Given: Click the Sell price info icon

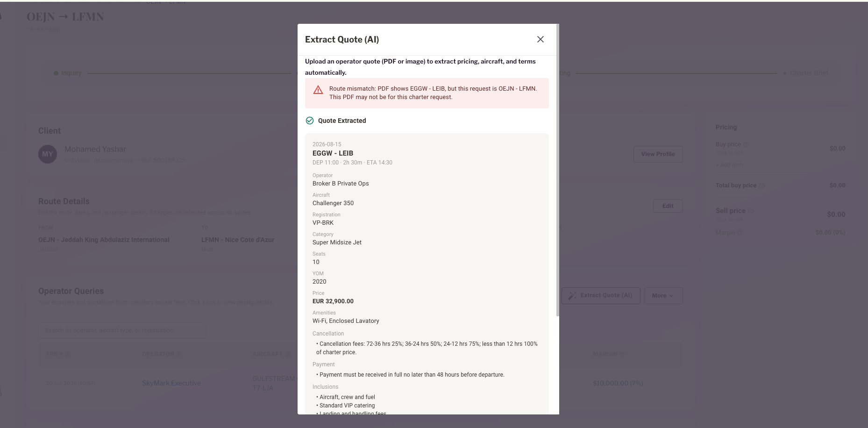Looking at the screenshot, I should (751, 211).
